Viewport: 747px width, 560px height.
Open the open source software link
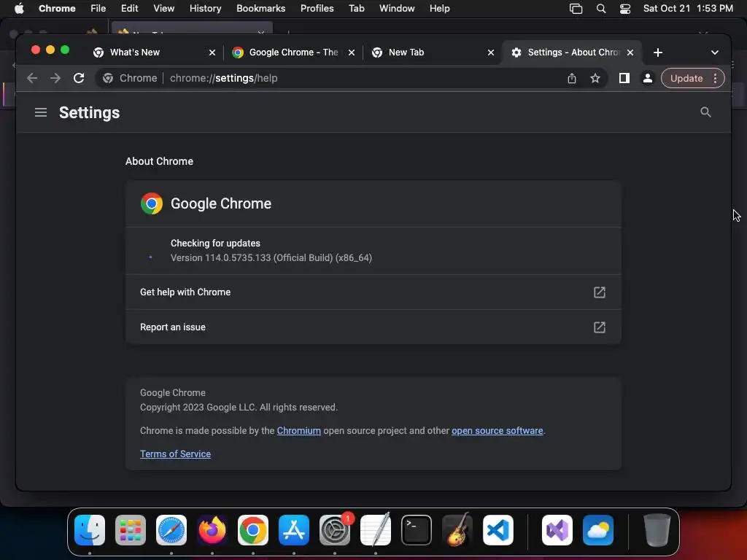tap(497, 430)
